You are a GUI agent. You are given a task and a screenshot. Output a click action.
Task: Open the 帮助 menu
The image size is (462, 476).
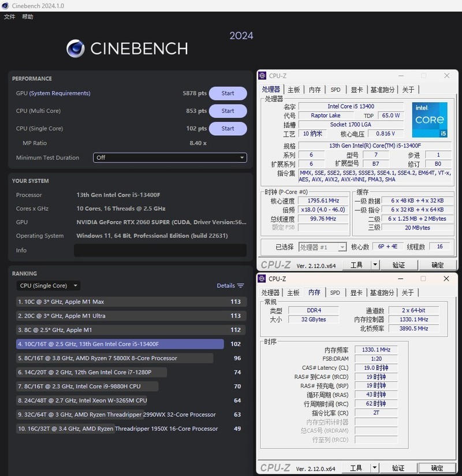tap(27, 17)
